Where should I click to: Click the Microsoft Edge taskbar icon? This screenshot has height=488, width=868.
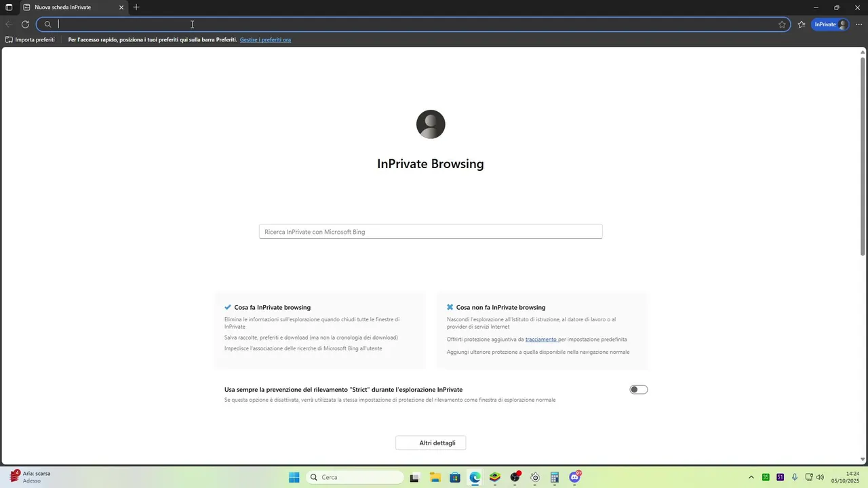475,478
